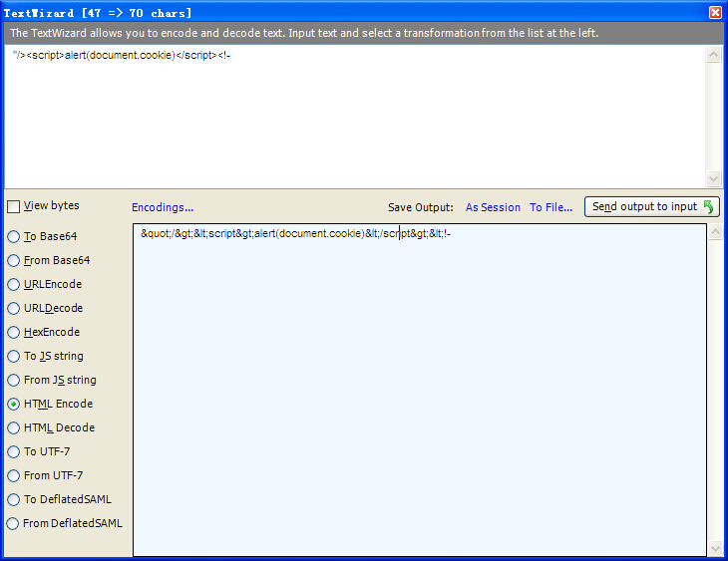Select the To Base64 radio button
The height and width of the screenshot is (561, 728).
(14, 236)
